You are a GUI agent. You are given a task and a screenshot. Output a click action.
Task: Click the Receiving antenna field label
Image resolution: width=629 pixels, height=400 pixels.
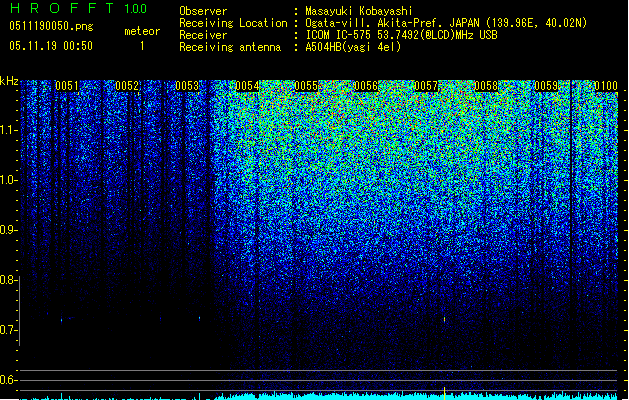tap(230, 47)
